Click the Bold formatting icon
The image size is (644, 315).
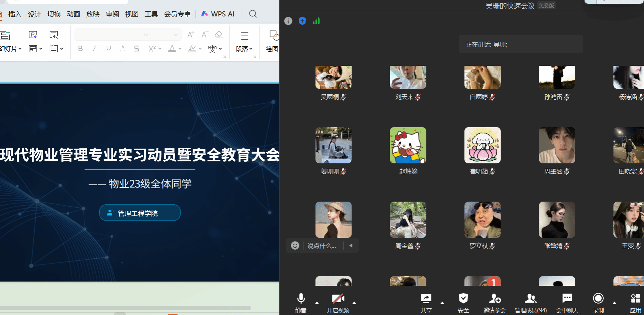[80, 49]
